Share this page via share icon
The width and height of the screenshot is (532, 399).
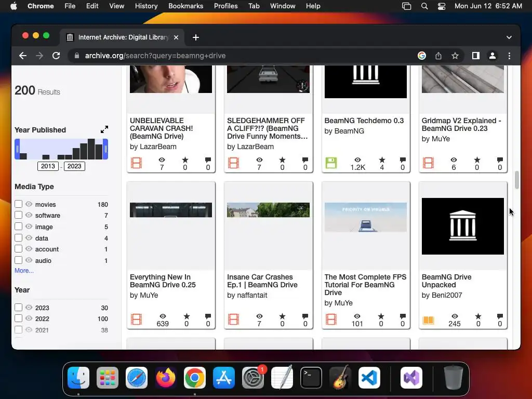pos(438,56)
